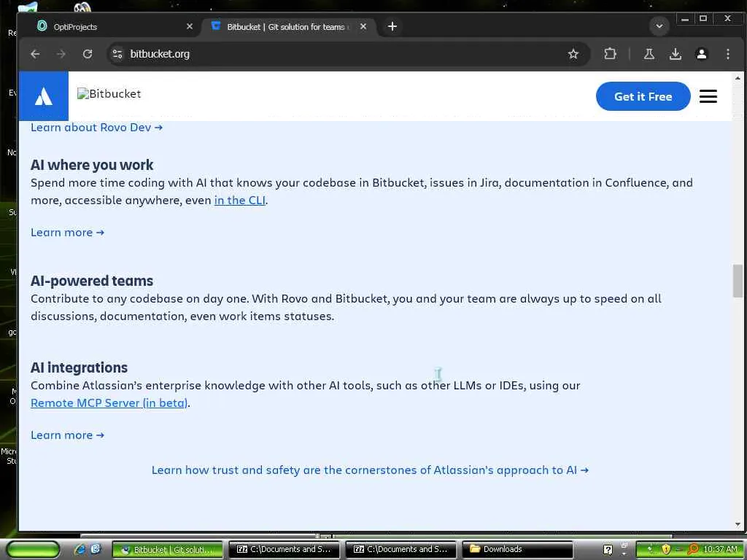The width and height of the screenshot is (747, 560).
Task: Click the AI-powered teams heading
Action: pyautogui.click(x=92, y=281)
